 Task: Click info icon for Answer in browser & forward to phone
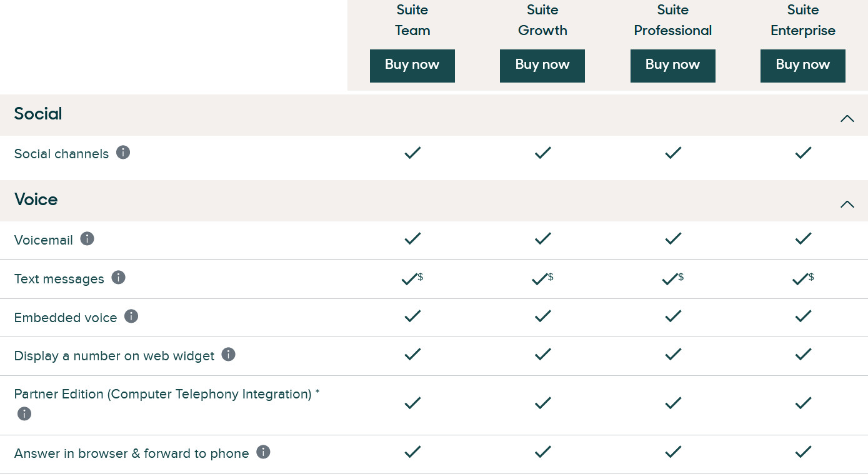tap(263, 452)
